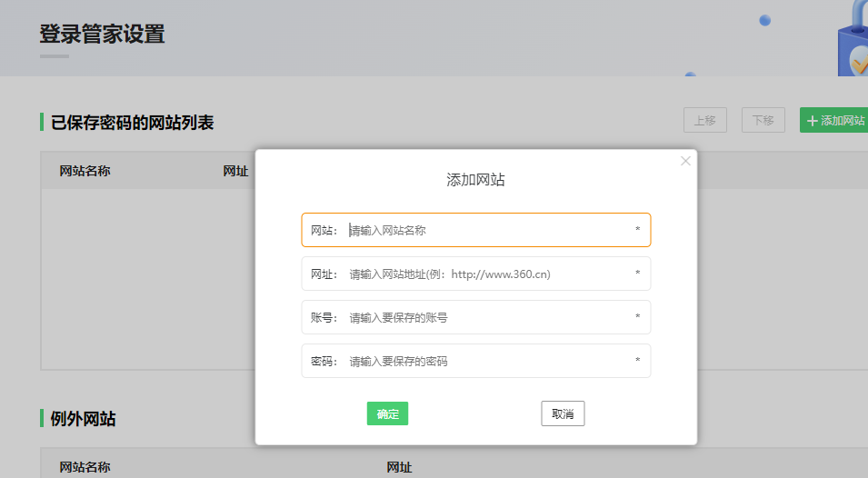The height and width of the screenshot is (478, 868).
Task: Click the 例外网站 section heading
Action: pyautogui.click(x=83, y=419)
